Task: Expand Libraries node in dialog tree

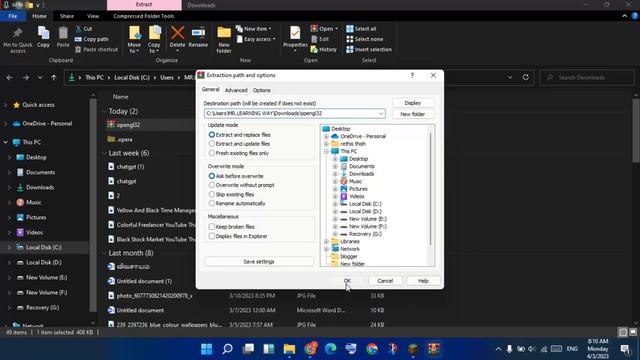Action: tap(326, 241)
